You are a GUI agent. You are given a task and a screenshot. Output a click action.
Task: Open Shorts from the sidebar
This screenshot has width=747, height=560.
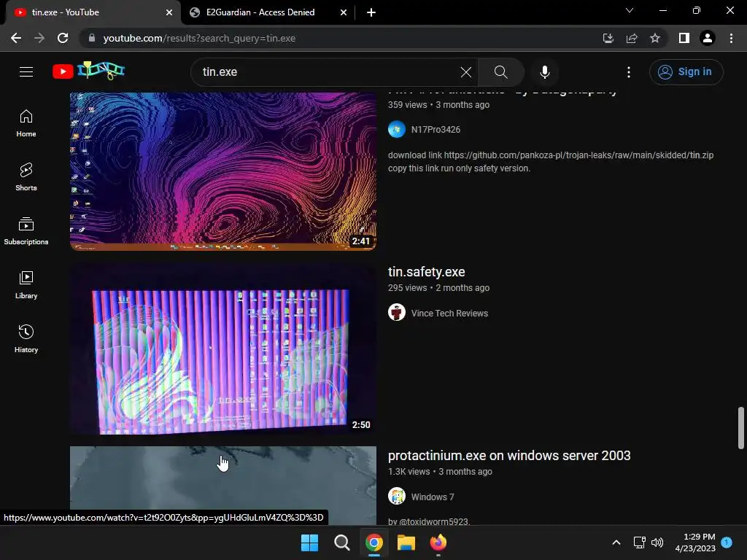pyautogui.click(x=26, y=177)
